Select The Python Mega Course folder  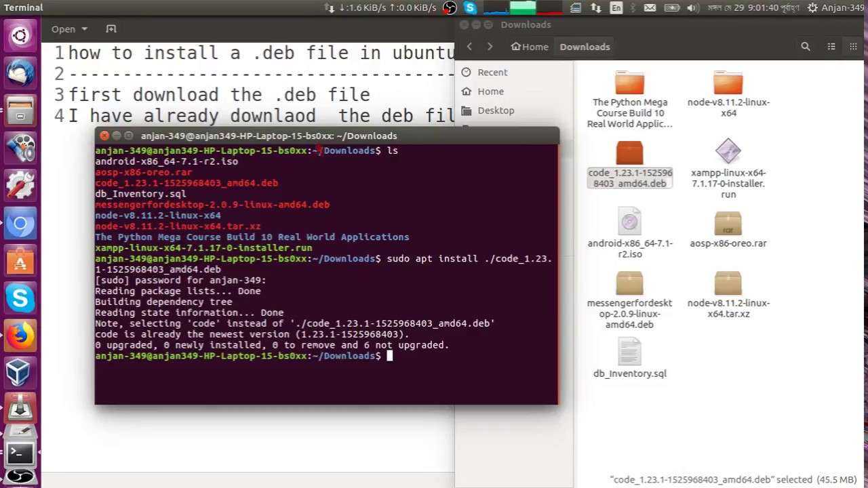coord(629,98)
